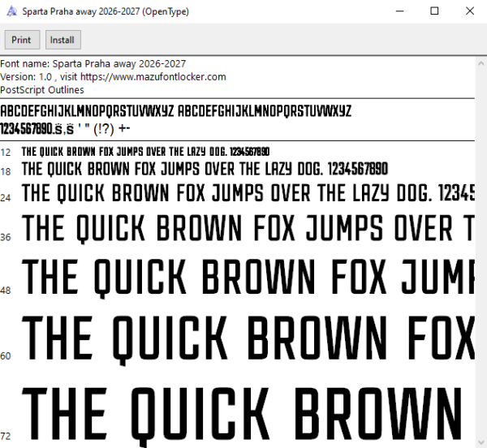The height and width of the screenshot is (448, 487).
Task: Click the window title 'Sparta Praha away 2026-2027 (OpenType)'
Action: 106,11
